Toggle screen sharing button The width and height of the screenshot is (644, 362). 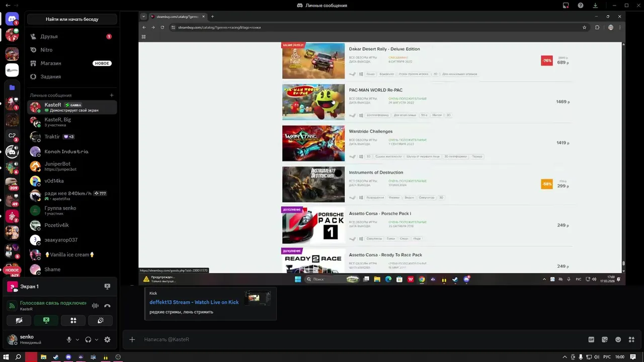[x=46, y=320]
